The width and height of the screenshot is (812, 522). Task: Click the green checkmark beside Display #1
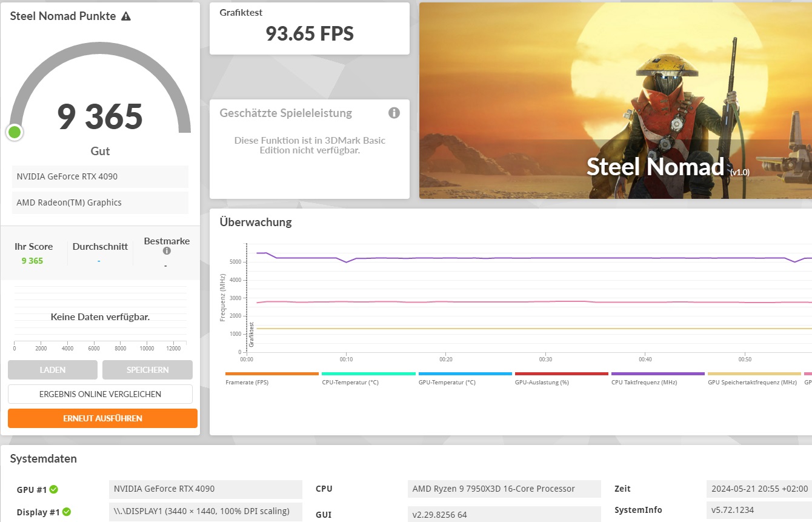(x=67, y=512)
